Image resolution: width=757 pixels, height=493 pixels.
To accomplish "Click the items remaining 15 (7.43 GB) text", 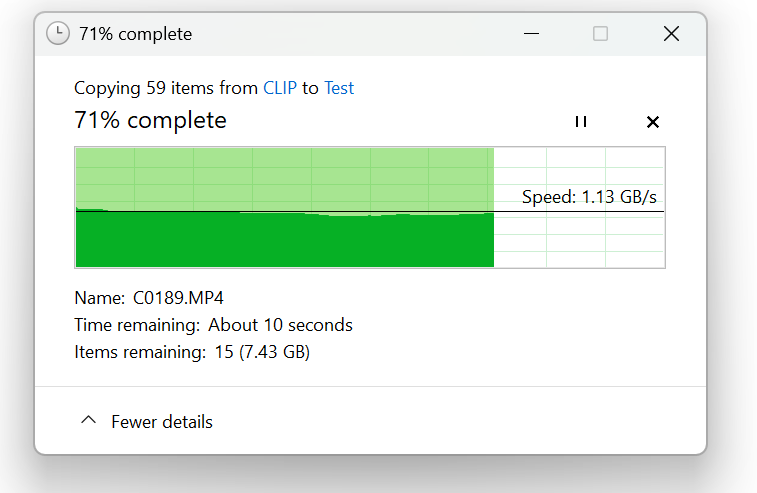I will (x=262, y=352).
